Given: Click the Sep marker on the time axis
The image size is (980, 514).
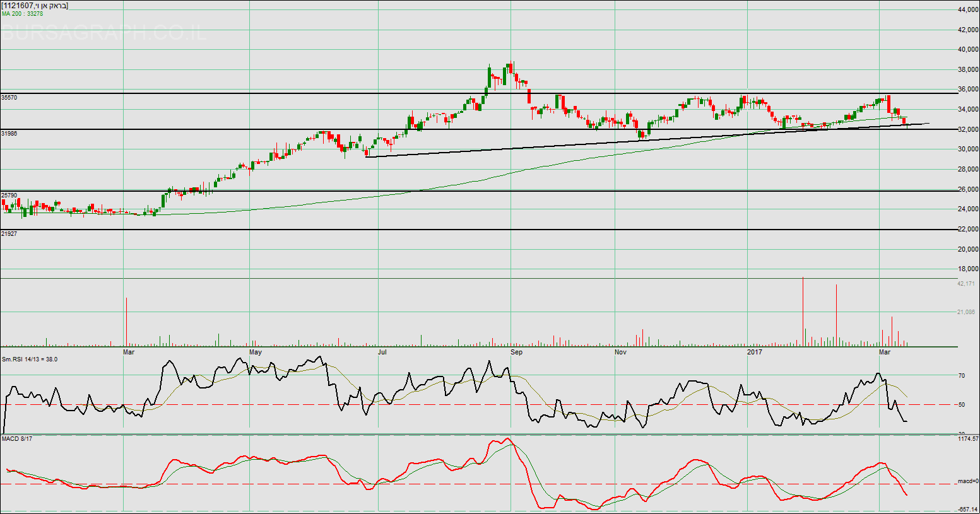Looking at the screenshot, I should click(517, 352).
